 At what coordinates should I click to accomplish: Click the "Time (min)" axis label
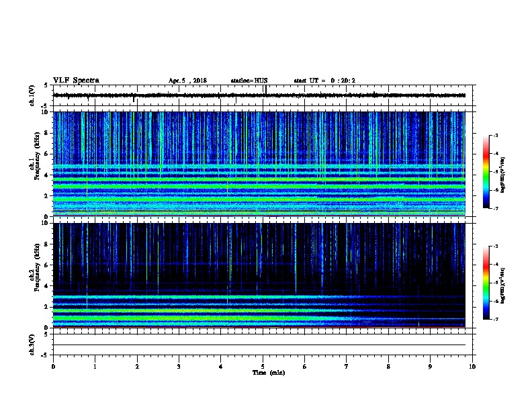(269, 373)
